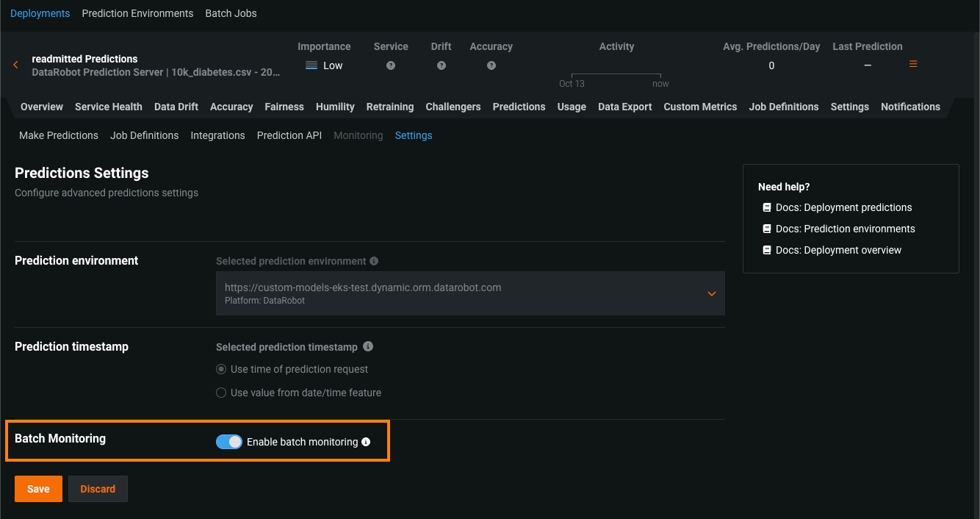Click info icon beside Selected prediction timestamp
This screenshot has height=519, width=980.
click(x=368, y=346)
